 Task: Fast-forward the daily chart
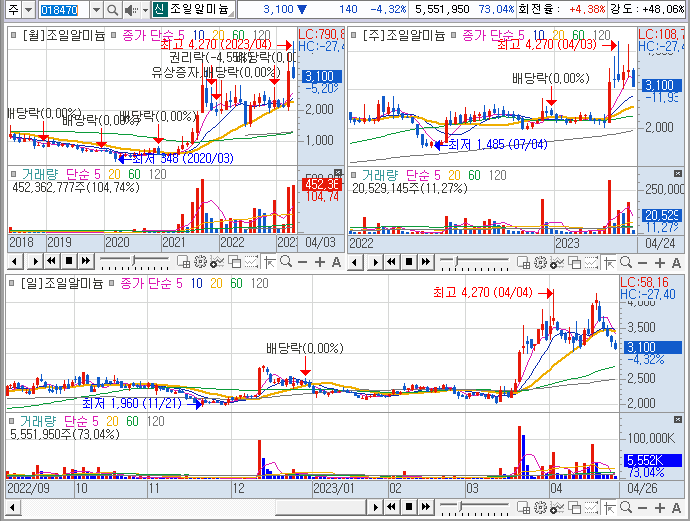426,507
